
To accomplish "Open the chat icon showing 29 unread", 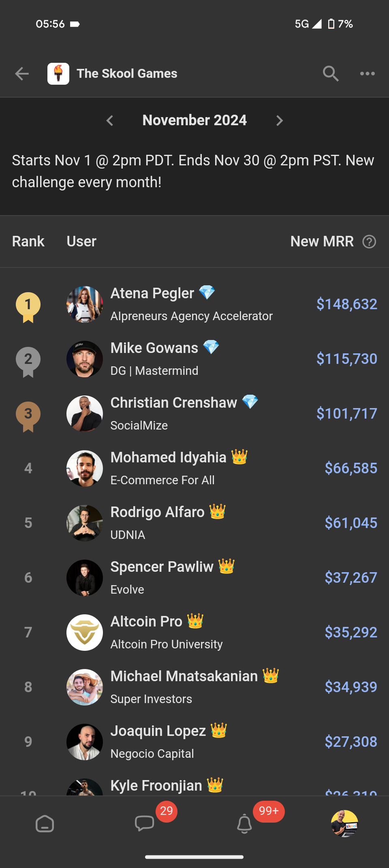I will tap(145, 823).
